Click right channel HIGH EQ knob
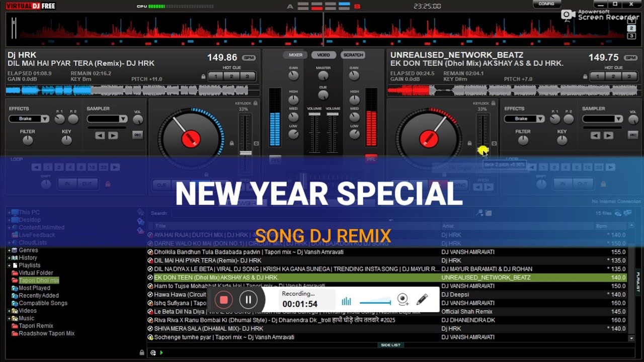This screenshot has width=644, height=362. pyautogui.click(x=354, y=100)
